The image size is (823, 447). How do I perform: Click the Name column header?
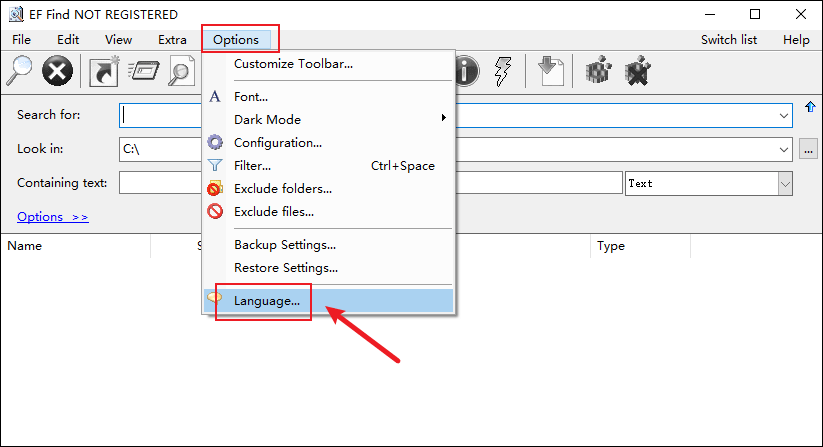coord(25,246)
